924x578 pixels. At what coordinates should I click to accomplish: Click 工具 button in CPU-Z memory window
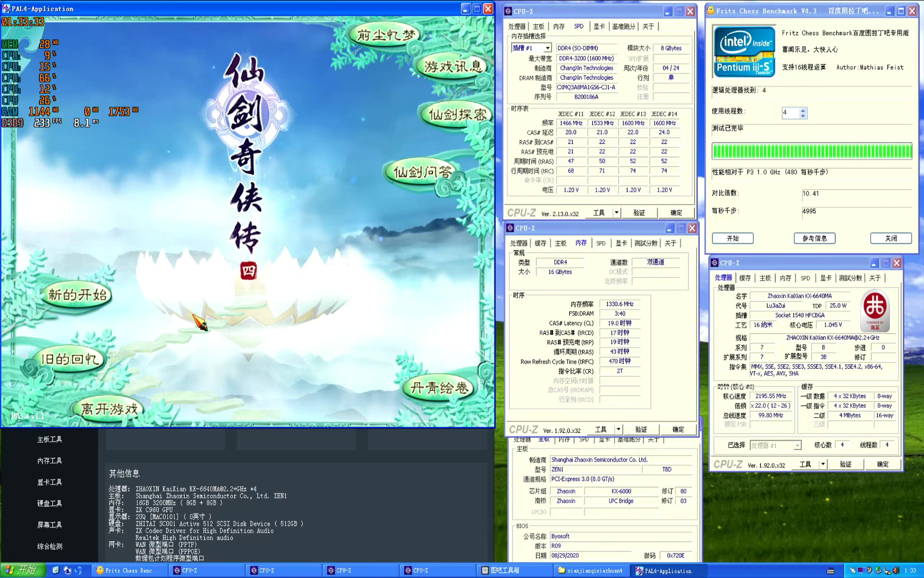pyautogui.click(x=601, y=430)
